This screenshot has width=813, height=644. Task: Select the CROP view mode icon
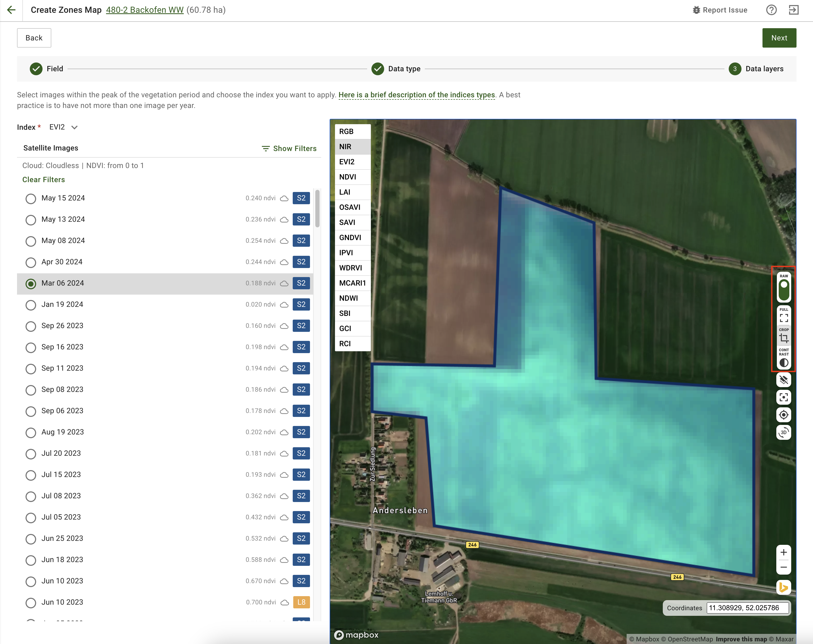pos(783,337)
